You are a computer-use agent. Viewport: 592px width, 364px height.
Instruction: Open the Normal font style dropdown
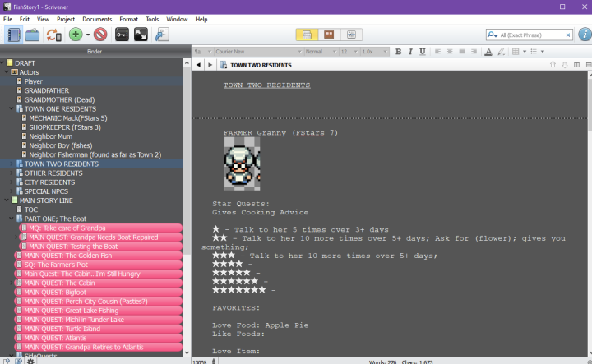coord(321,52)
